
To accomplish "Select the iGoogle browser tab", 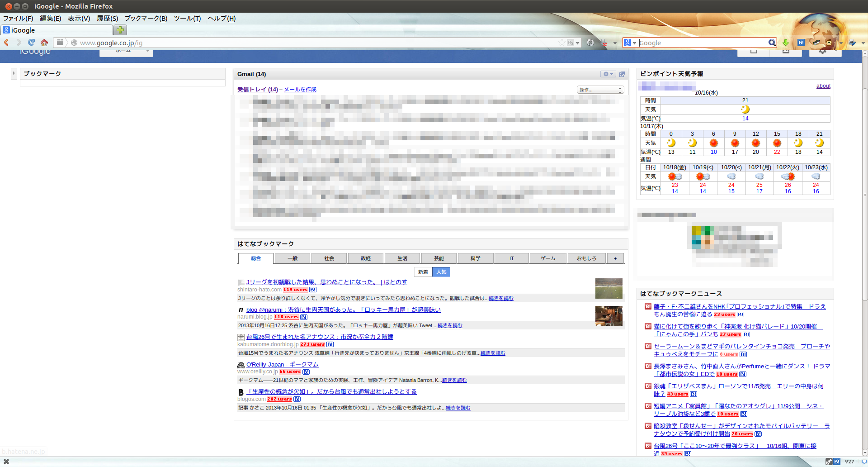I will coord(57,30).
